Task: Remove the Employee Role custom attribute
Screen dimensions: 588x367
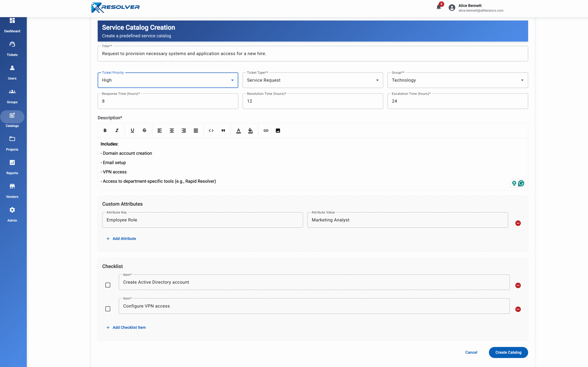Action: pyautogui.click(x=518, y=223)
